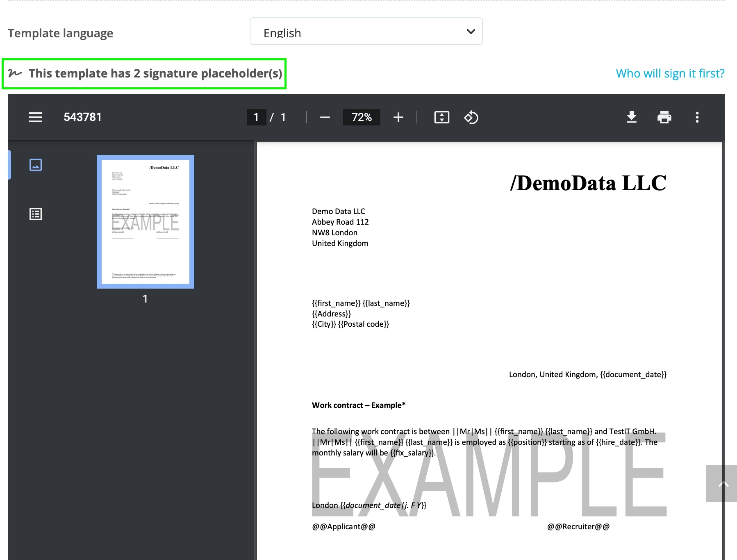
Task: Click 'London, United Kingdom, {{document_date}}' line
Action: [588, 374]
